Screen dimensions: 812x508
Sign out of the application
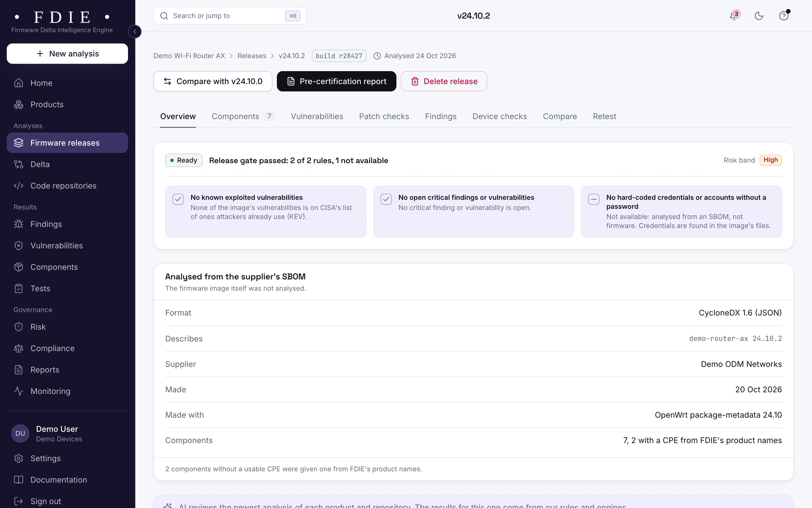click(x=67, y=501)
